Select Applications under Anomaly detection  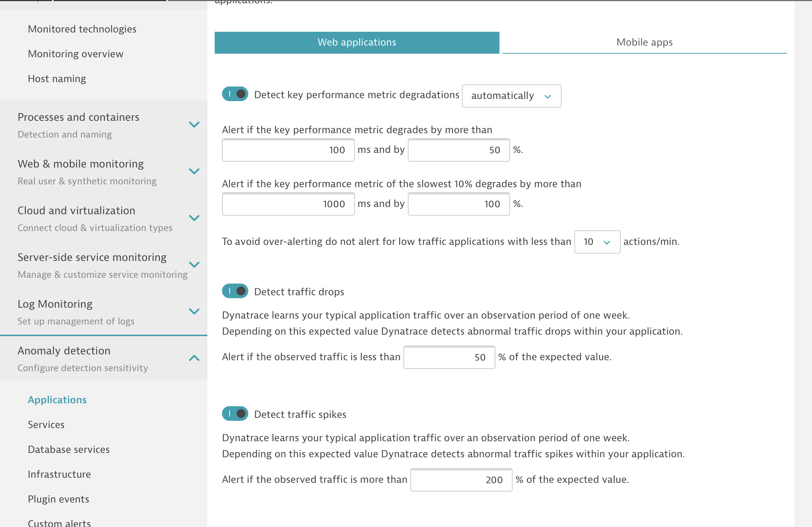(57, 400)
